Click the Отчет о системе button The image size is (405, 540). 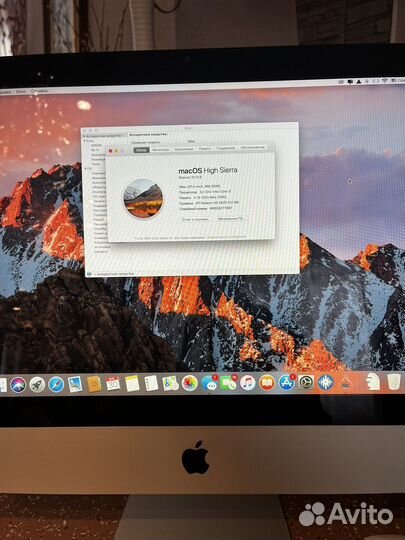click(x=196, y=219)
